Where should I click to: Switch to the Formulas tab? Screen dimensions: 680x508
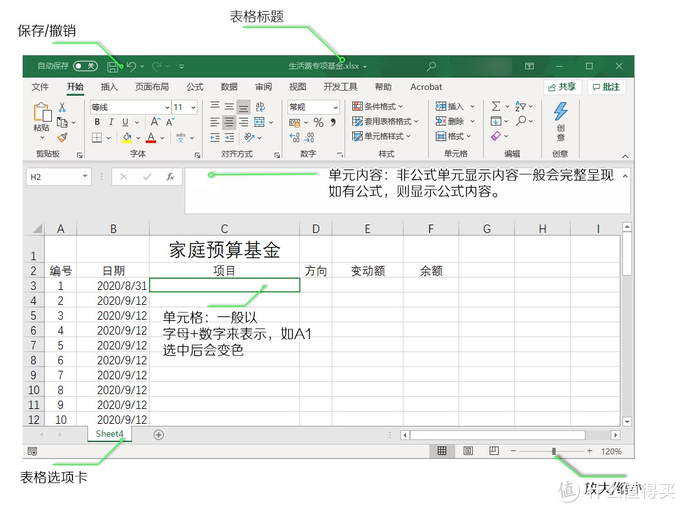(195, 87)
